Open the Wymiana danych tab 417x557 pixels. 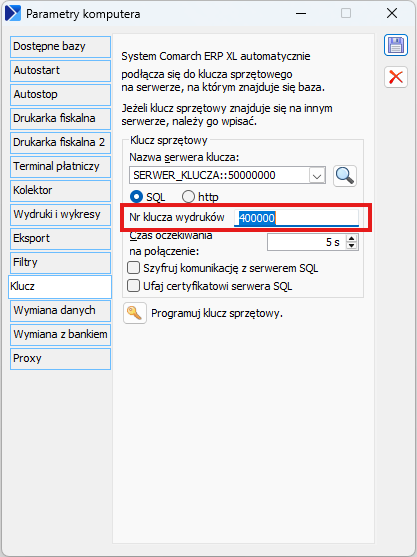(60, 310)
